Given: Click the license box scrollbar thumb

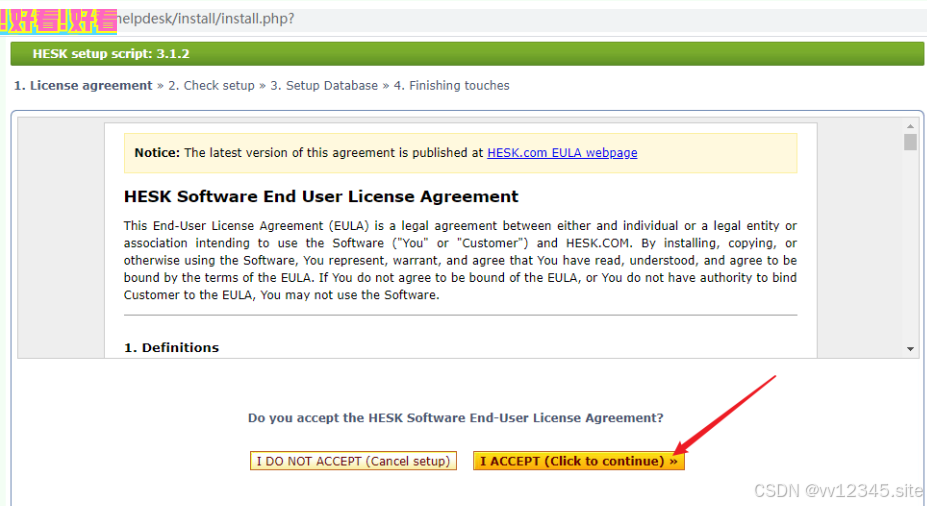Looking at the screenshot, I should pyautogui.click(x=910, y=142).
